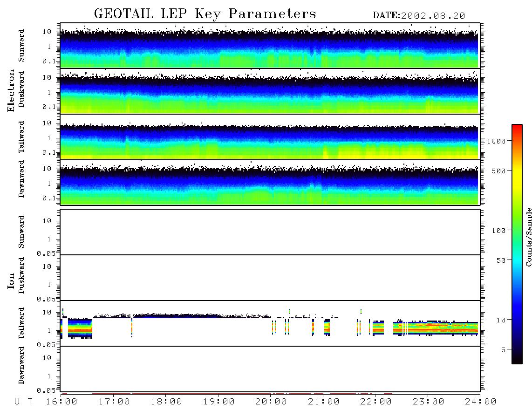Screen dimensions: 532x410
Task: Click the '0.1' tick of Electron Dawnward panel
Action: click(49, 198)
